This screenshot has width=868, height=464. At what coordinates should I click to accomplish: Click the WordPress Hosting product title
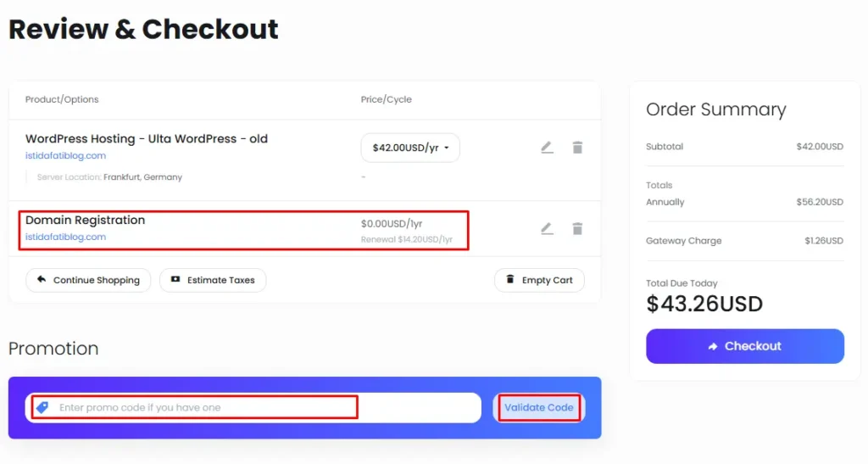(x=147, y=139)
